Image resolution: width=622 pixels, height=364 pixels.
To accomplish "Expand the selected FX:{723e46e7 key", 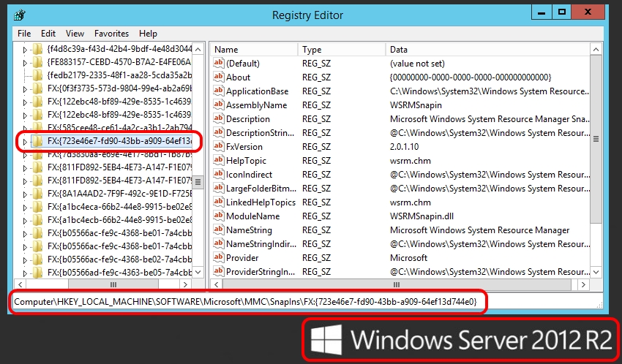I will click(25, 142).
